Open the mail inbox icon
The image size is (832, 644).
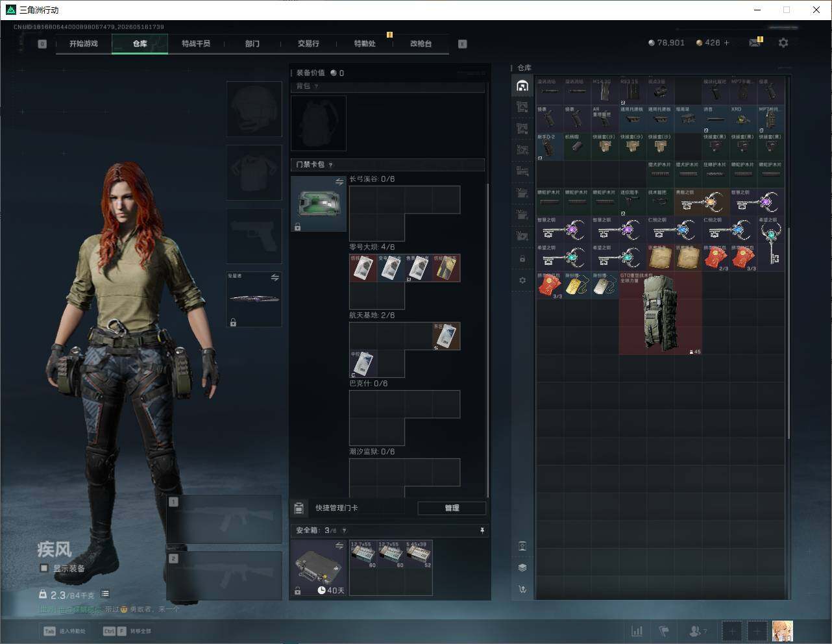click(x=755, y=43)
